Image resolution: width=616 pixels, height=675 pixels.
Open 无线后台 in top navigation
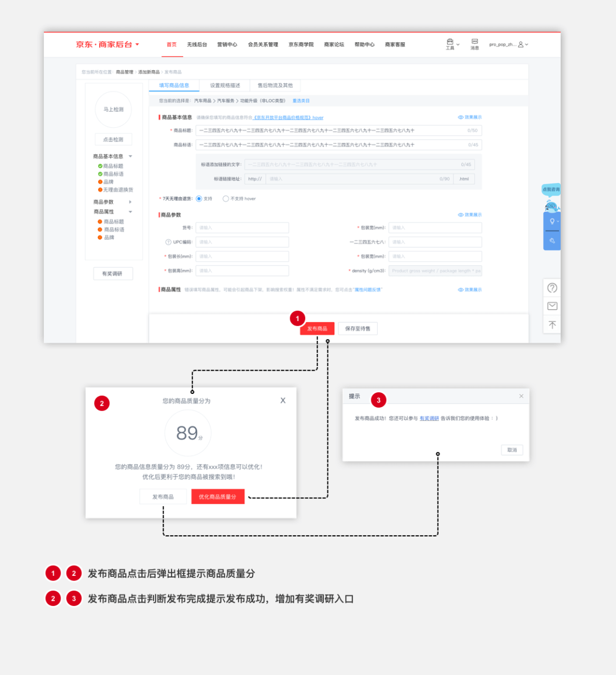[x=197, y=44]
